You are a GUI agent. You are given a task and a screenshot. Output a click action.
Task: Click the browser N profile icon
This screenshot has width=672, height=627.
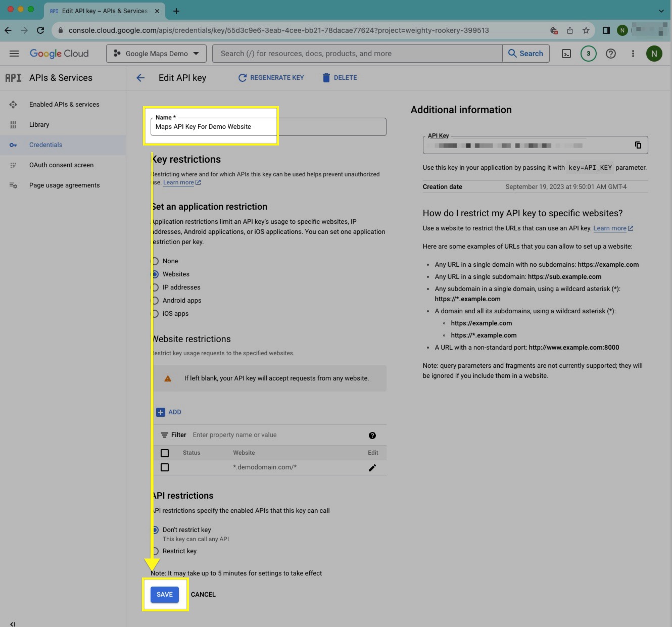coord(622,30)
